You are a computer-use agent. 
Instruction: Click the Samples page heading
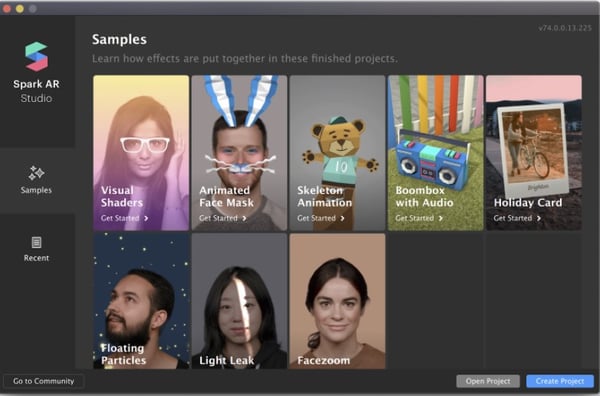[119, 39]
